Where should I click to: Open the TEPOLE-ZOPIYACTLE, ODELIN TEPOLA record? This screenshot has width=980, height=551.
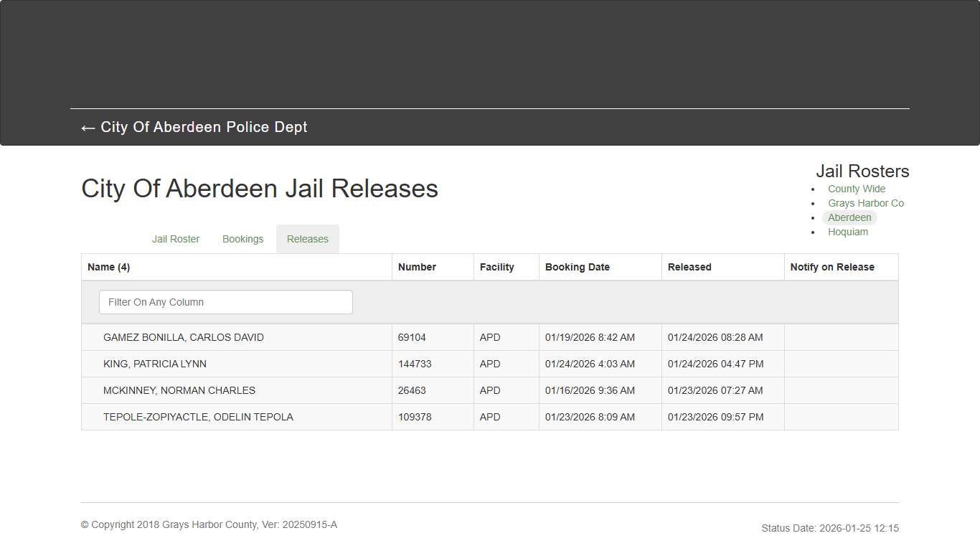coord(198,417)
